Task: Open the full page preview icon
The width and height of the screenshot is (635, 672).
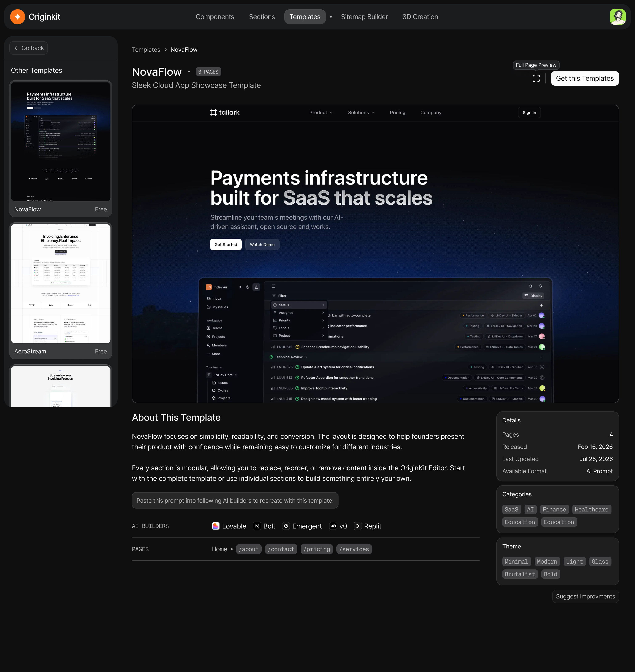Action: [536, 78]
